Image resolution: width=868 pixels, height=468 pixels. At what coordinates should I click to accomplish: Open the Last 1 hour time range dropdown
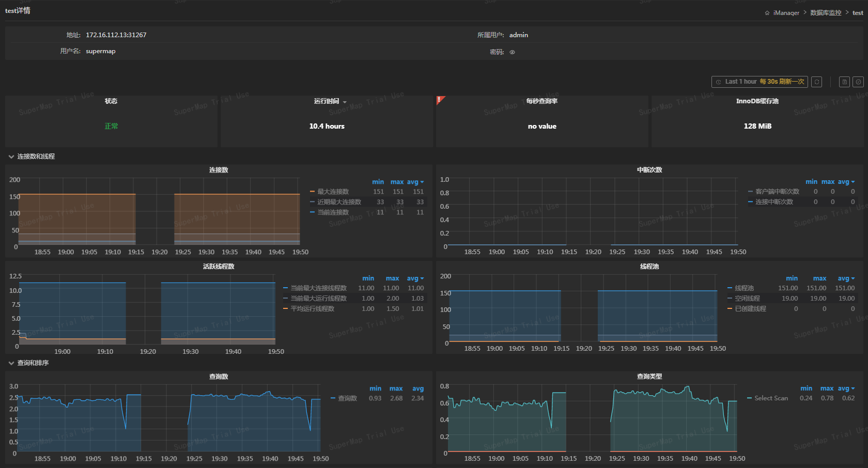tap(742, 82)
